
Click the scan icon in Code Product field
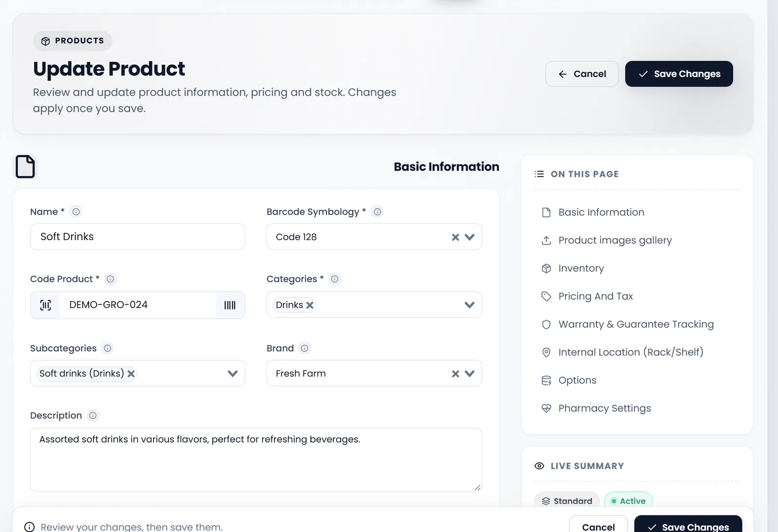pos(45,305)
